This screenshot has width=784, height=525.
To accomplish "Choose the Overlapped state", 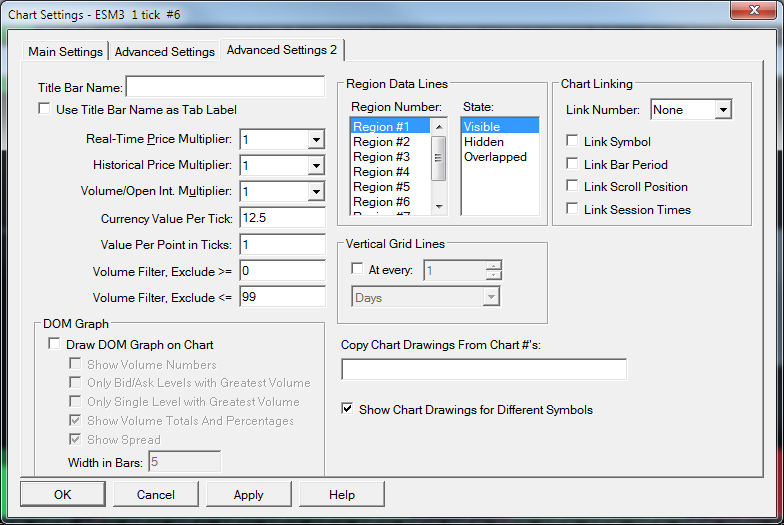I will pyautogui.click(x=500, y=156).
